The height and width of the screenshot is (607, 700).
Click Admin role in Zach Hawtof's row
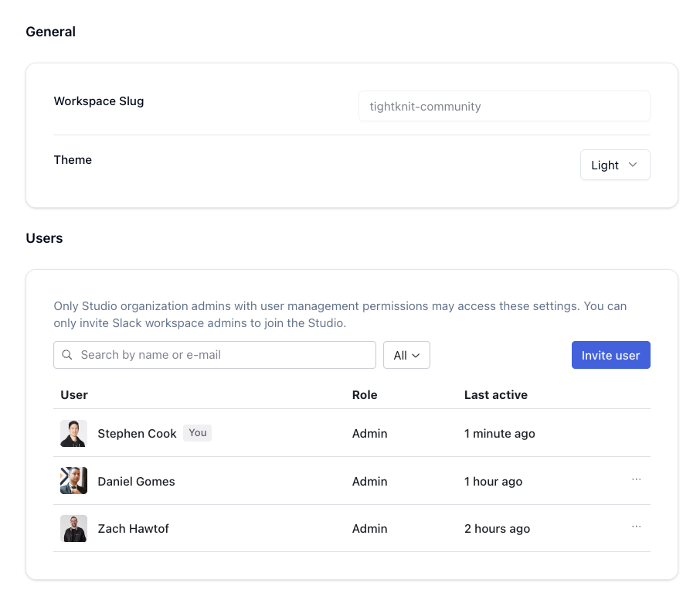[369, 529]
